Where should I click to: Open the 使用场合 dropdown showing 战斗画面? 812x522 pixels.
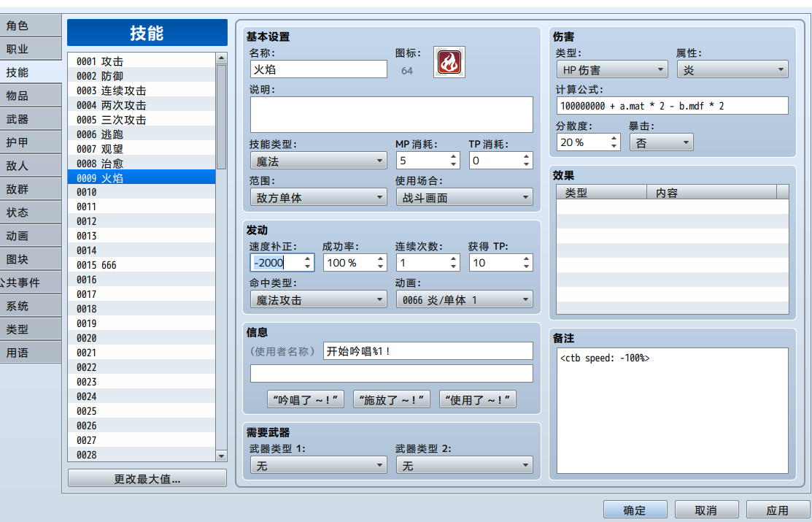coord(465,198)
